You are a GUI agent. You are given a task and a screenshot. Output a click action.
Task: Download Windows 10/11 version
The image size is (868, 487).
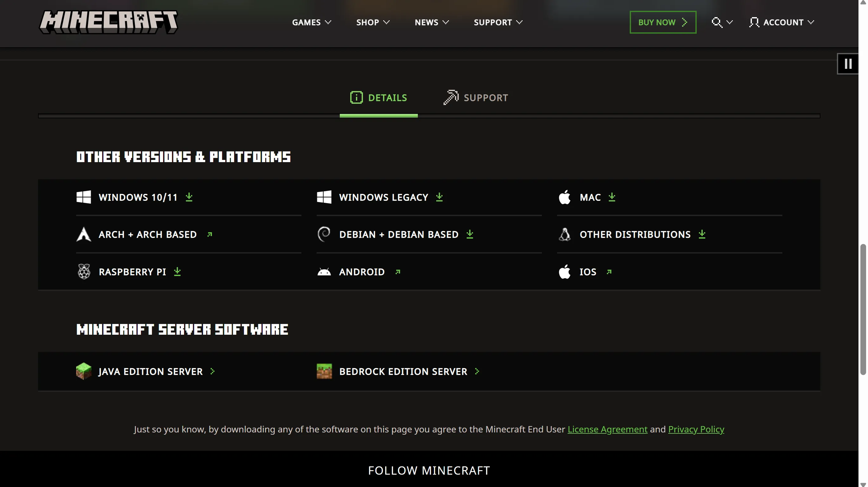click(135, 197)
